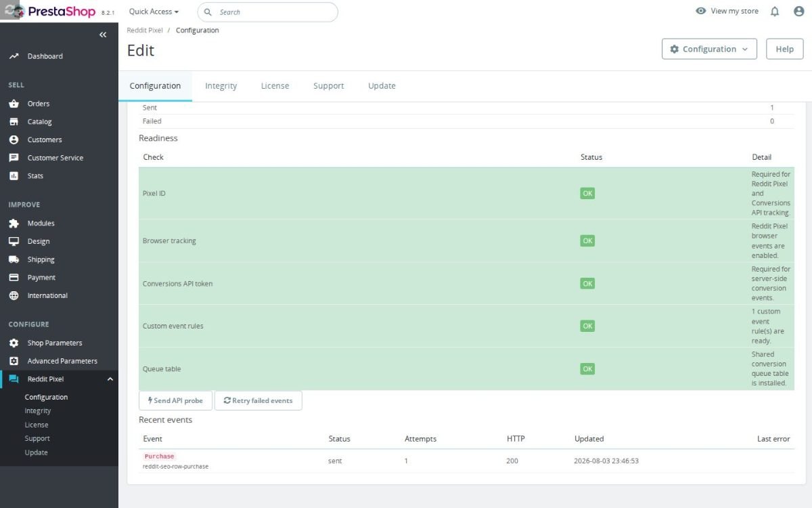Select the Configuration tab
Image resolution: width=812 pixels, height=508 pixels.
155,86
